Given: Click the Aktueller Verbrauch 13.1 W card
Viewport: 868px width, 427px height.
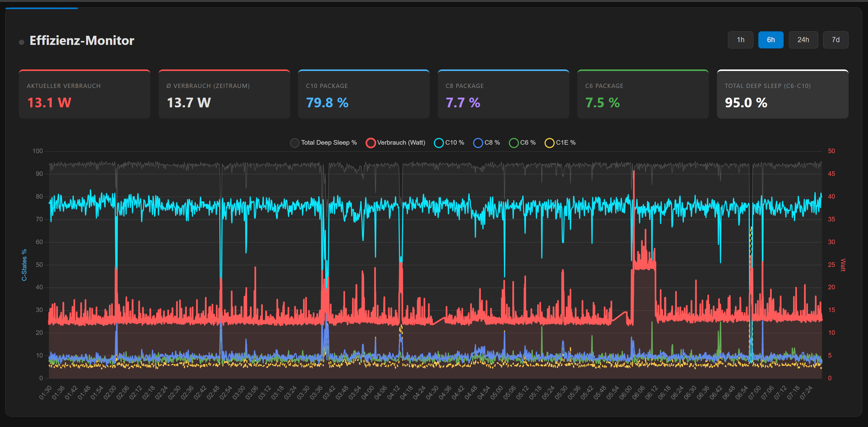Looking at the screenshot, I should [84, 94].
